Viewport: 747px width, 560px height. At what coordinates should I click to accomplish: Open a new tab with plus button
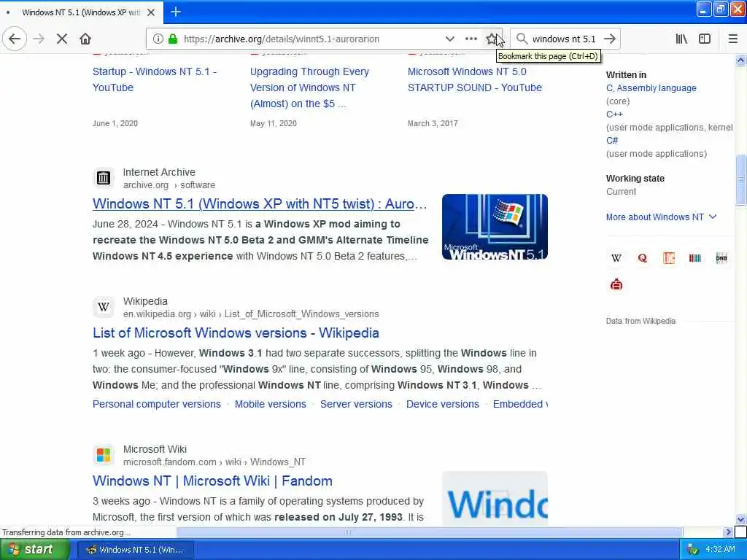[x=176, y=12]
